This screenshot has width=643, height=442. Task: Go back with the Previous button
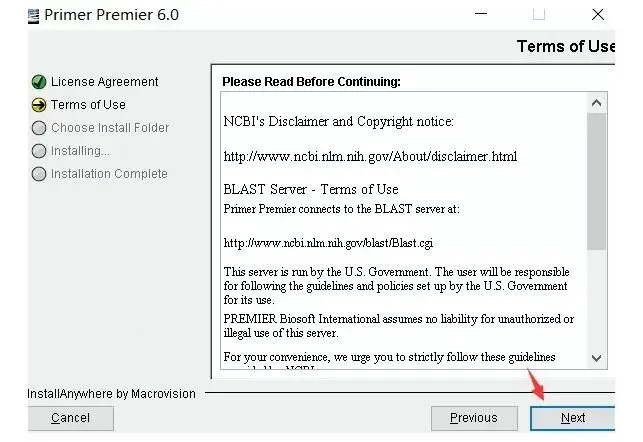(474, 418)
